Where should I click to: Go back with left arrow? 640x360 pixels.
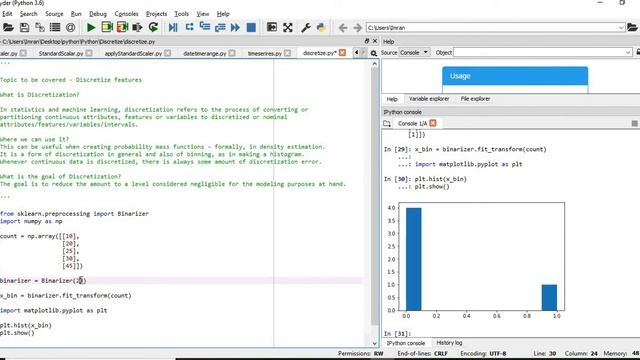tap(343, 28)
